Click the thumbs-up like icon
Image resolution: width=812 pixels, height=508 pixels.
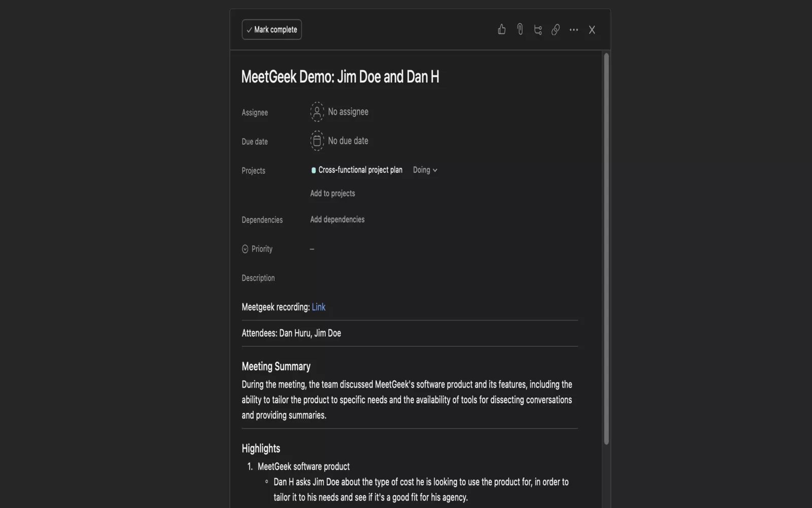[501, 29]
